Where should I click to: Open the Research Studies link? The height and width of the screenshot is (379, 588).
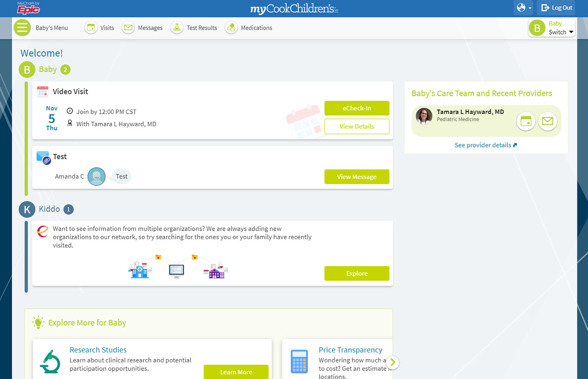[98, 350]
